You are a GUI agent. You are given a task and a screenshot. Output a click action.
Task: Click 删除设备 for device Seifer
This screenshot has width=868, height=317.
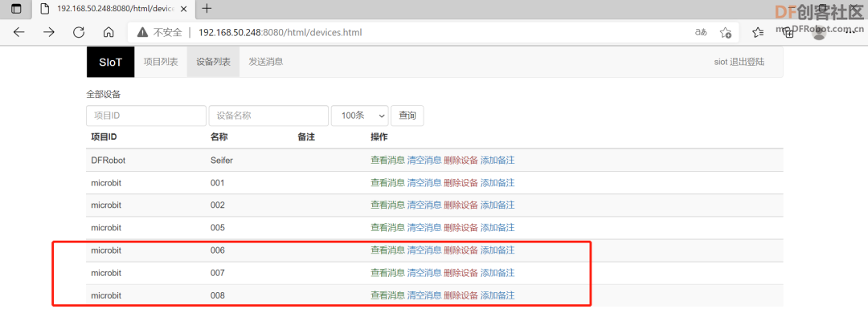pyautogui.click(x=461, y=161)
